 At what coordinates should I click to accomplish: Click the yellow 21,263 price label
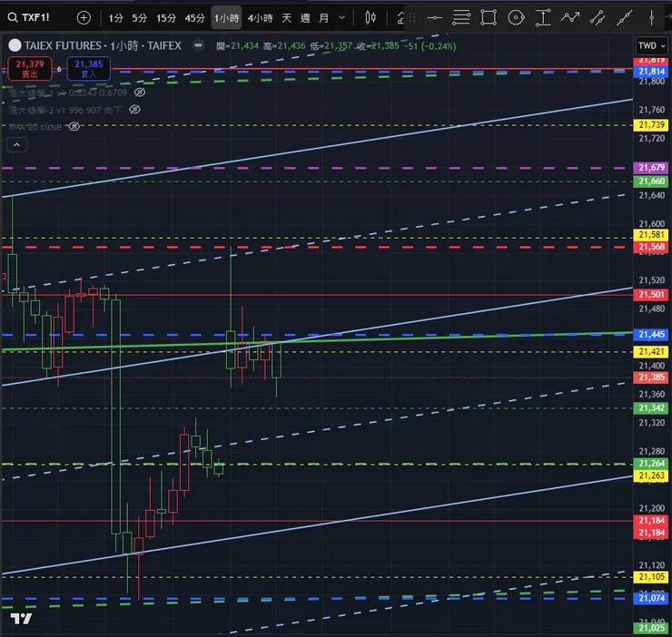point(651,475)
